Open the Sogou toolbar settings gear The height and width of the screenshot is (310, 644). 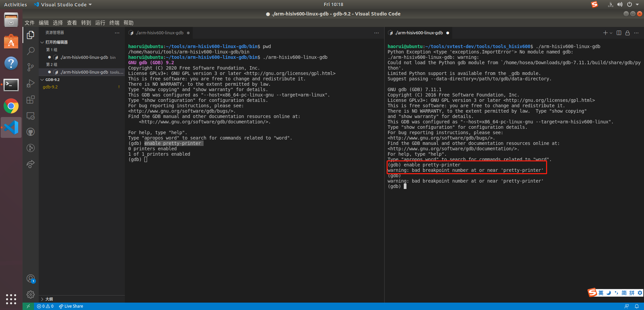(x=640, y=293)
